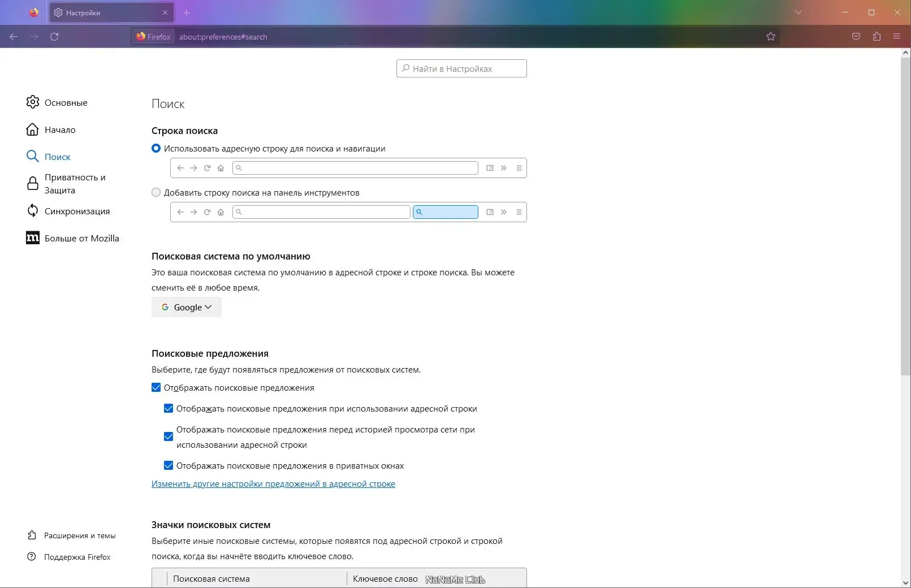Go forward with the forward arrow
Screen dimensions: 911x588
pos(34,37)
